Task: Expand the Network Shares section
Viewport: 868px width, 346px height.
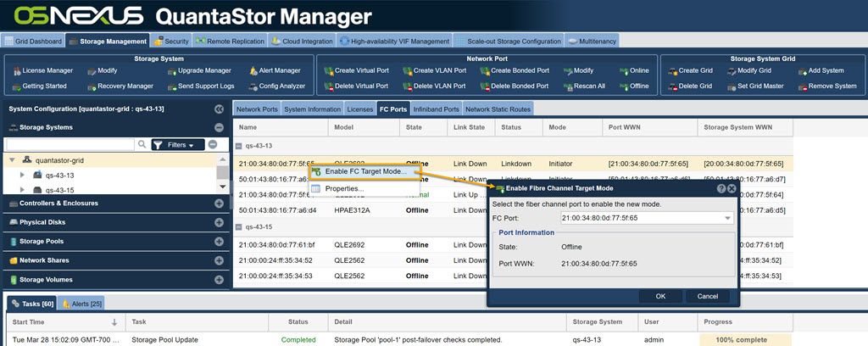Action: click(219, 260)
